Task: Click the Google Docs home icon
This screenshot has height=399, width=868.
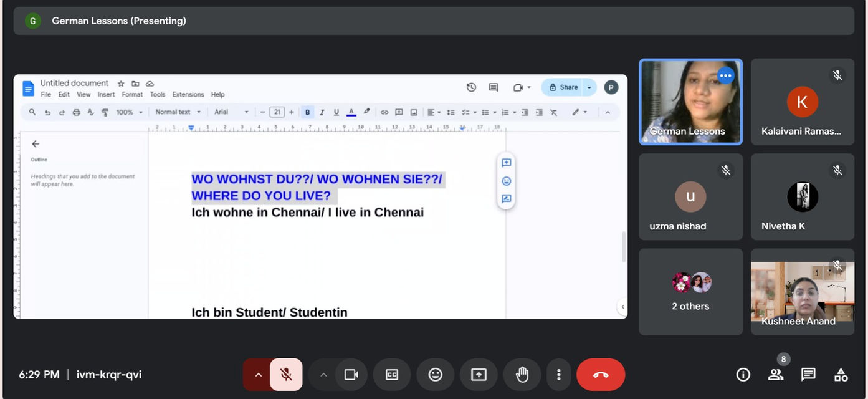Action: click(28, 89)
